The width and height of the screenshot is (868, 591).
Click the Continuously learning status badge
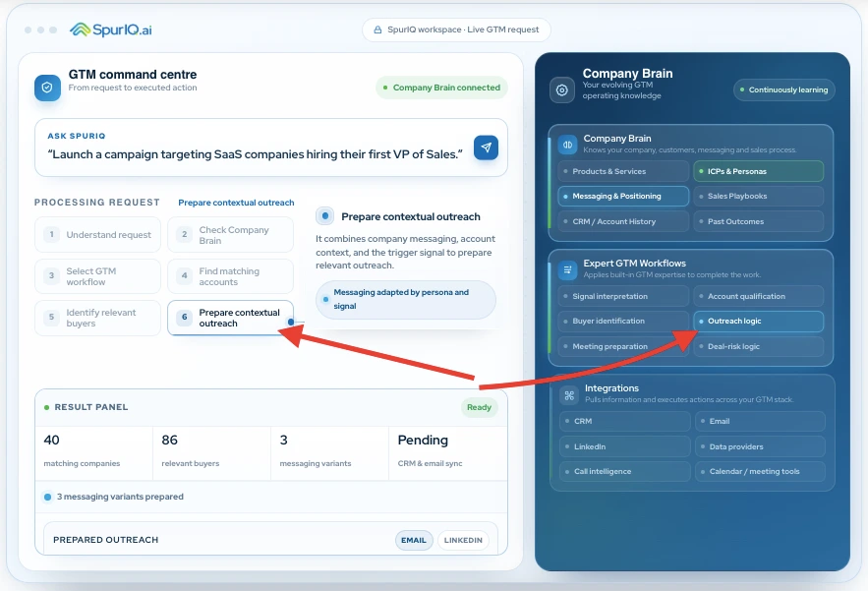point(783,89)
